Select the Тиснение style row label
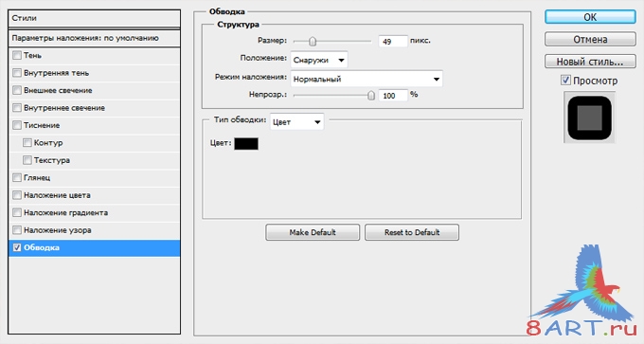This screenshot has width=644, height=344. pyautogui.click(x=42, y=125)
